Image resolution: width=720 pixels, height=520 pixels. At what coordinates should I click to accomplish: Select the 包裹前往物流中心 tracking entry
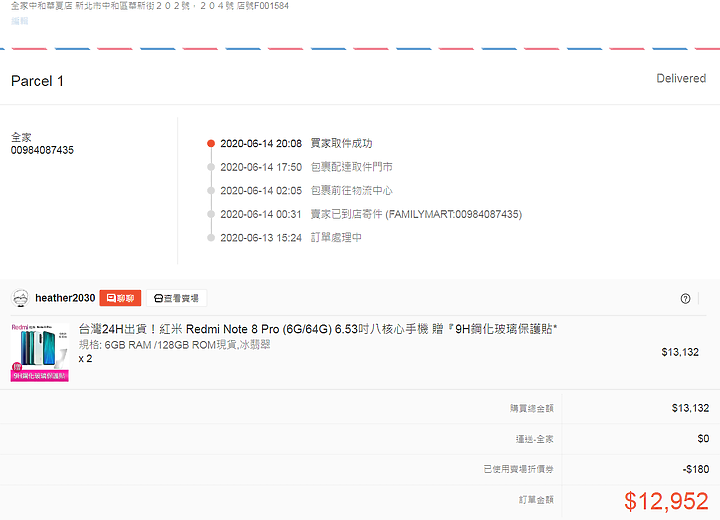[306, 190]
